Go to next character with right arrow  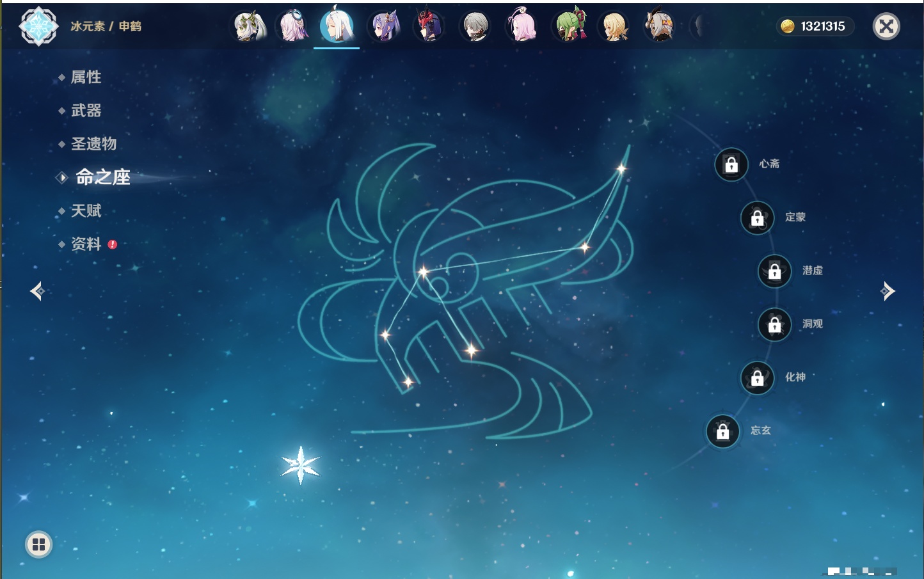[888, 291]
